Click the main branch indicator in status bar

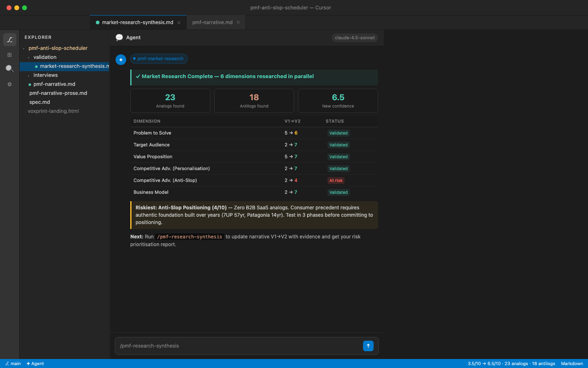tap(13, 364)
